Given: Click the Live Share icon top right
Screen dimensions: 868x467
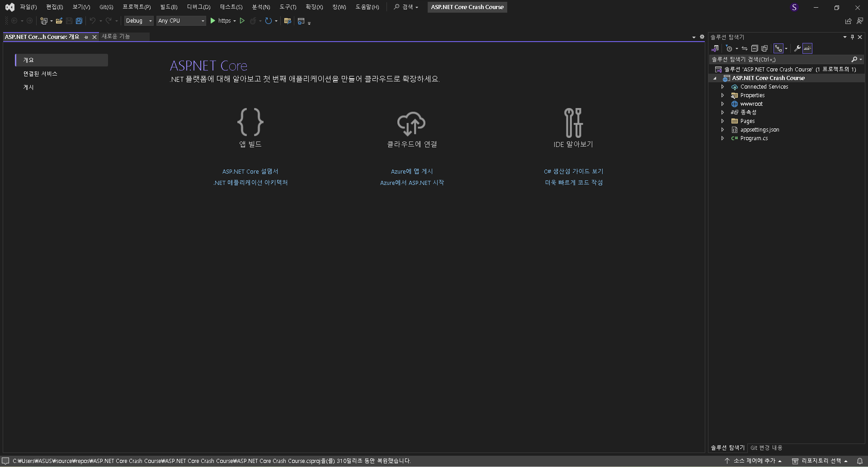Looking at the screenshot, I should tap(848, 21).
